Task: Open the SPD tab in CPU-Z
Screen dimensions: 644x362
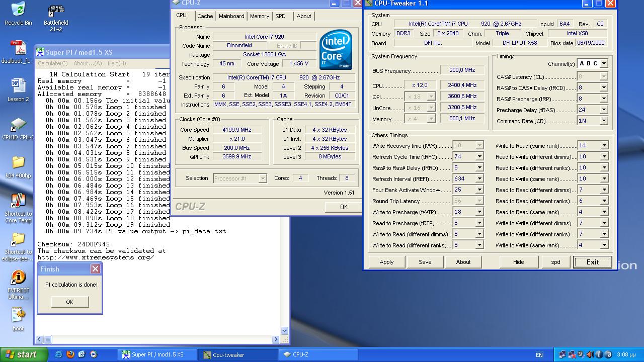Action: coord(280,16)
